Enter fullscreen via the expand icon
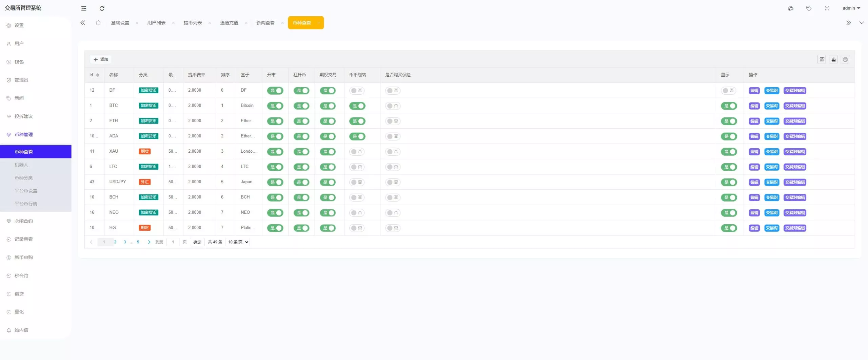This screenshot has width=868, height=360. pyautogui.click(x=827, y=8)
